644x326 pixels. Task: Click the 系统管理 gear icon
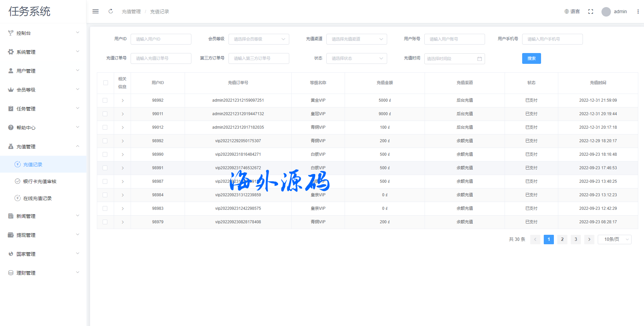click(x=11, y=52)
